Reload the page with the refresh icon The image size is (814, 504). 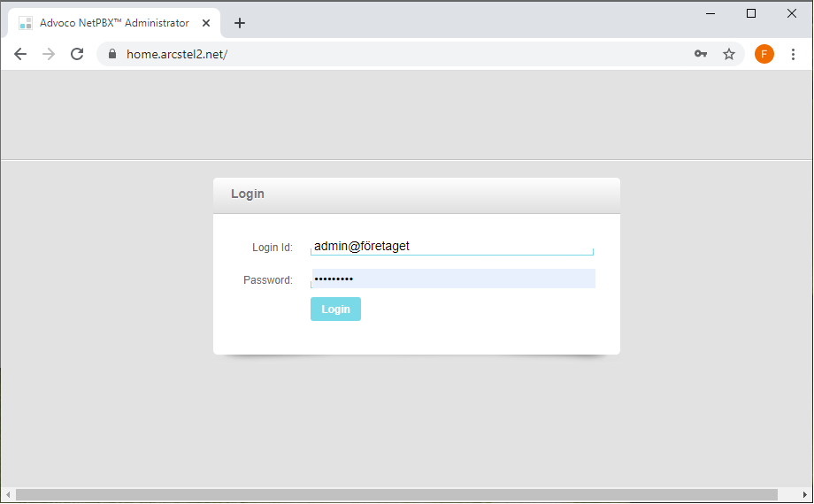pos(77,54)
